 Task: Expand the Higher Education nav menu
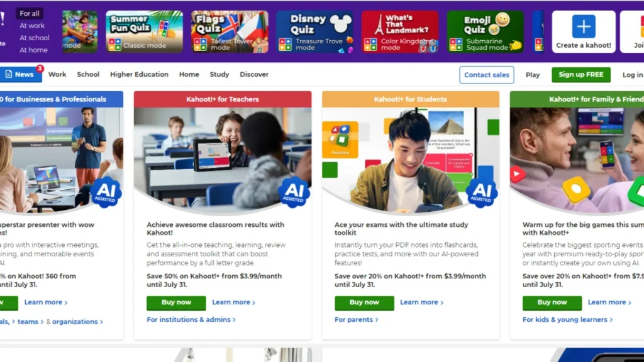click(139, 74)
